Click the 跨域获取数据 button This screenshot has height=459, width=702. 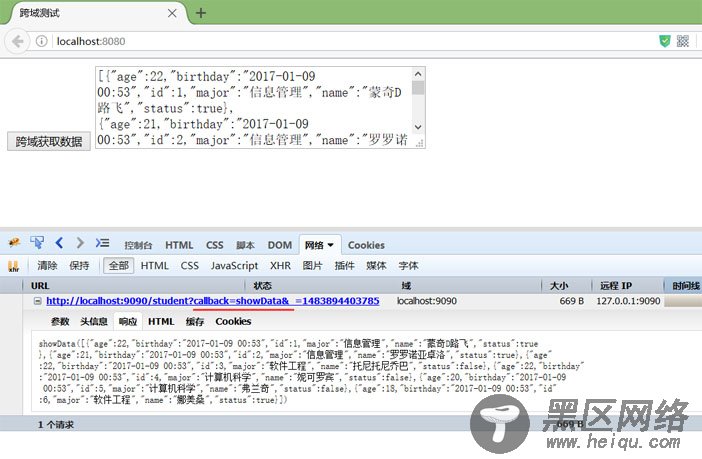(49, 142)
